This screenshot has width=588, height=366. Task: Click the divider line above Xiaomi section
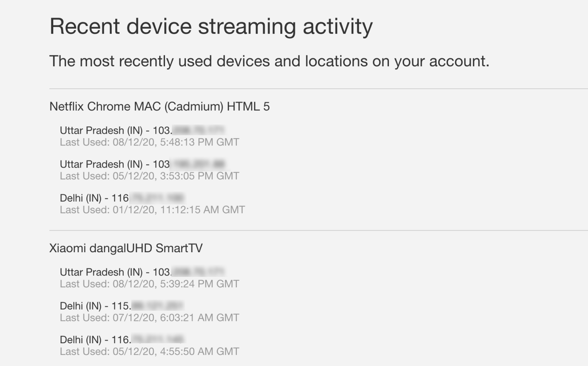(319, 230)
